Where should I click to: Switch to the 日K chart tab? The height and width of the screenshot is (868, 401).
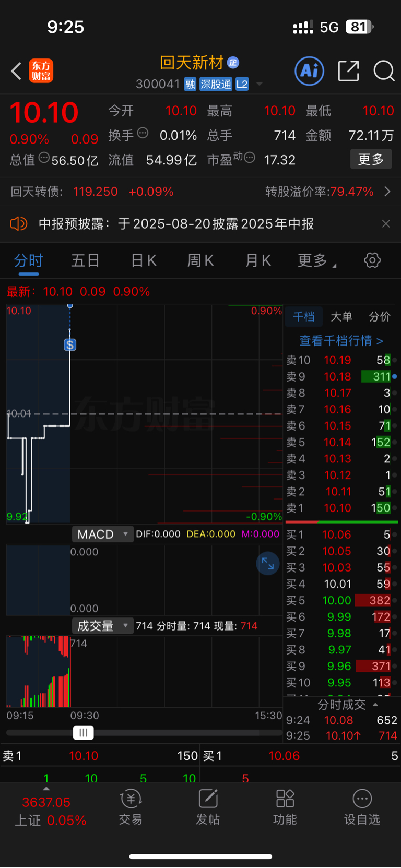(x=144, y=260)
